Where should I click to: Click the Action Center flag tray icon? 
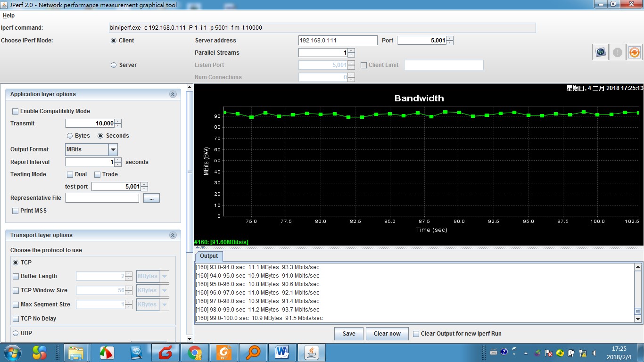click(549, 353)
